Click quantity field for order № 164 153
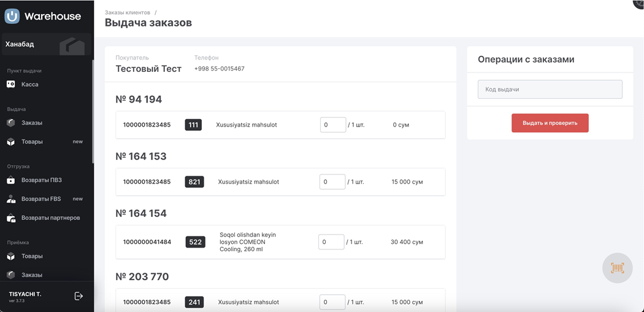 click(332, 182)
